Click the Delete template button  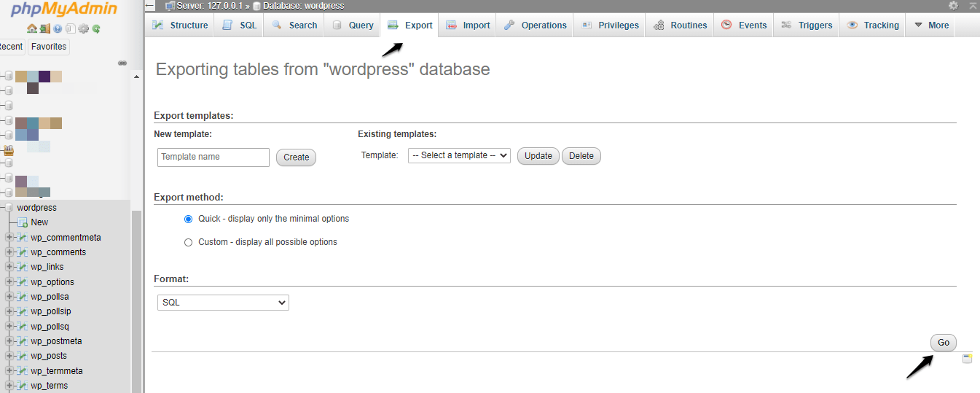click(581, 156)
